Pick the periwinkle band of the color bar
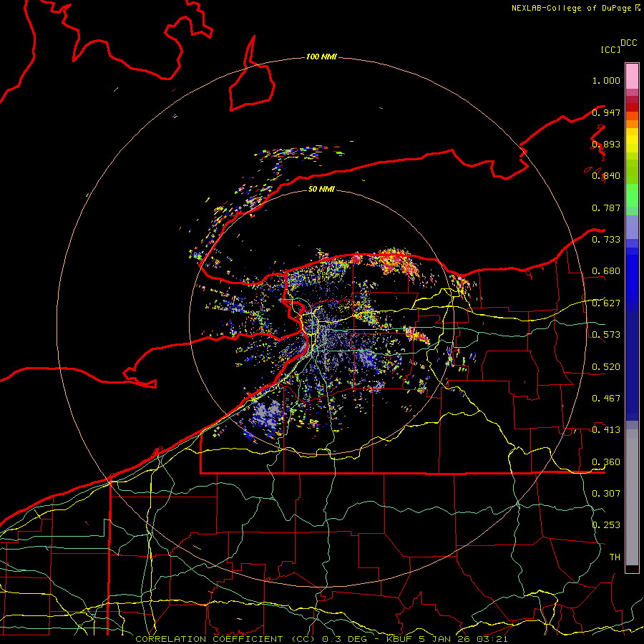 tap(632, 227)
